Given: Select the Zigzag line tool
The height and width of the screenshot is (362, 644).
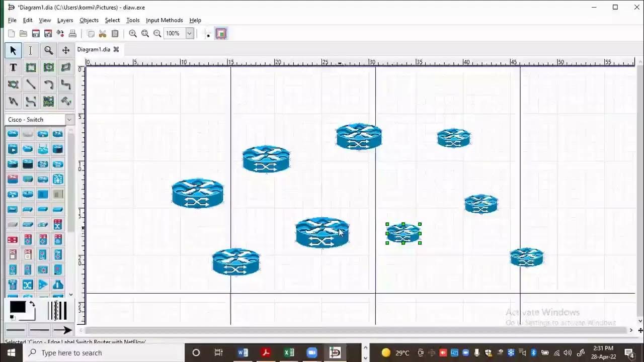Looking at the screenshot, I should click(x=66, y=84).
